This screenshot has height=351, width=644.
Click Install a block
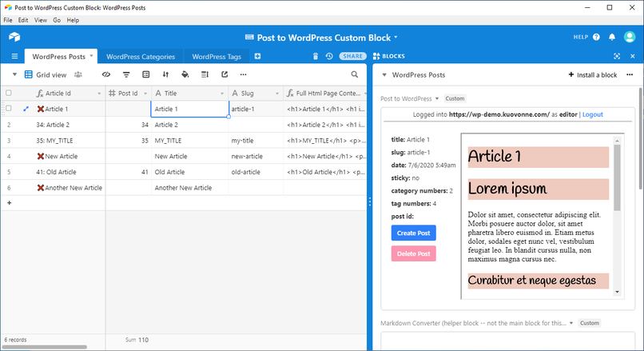tap(593, 75)
